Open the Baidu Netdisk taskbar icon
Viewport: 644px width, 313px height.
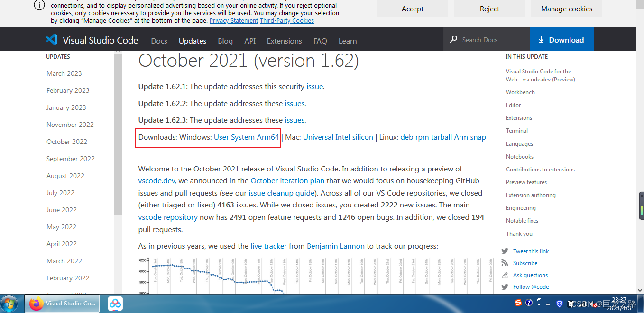click(115, 304)
